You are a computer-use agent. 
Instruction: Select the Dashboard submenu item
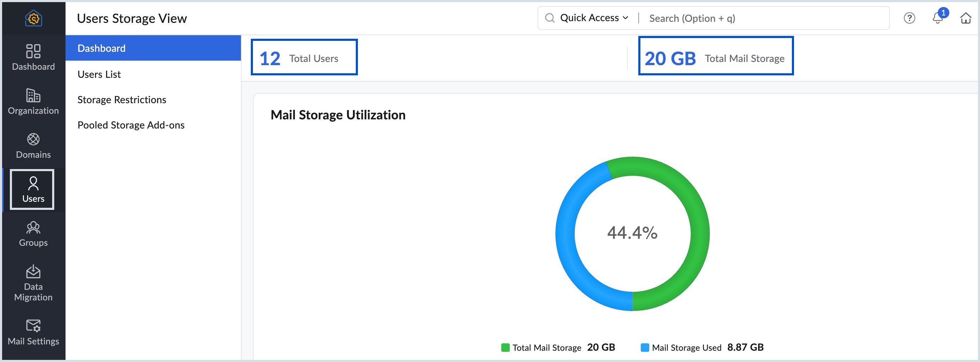(x=101, y=48)
